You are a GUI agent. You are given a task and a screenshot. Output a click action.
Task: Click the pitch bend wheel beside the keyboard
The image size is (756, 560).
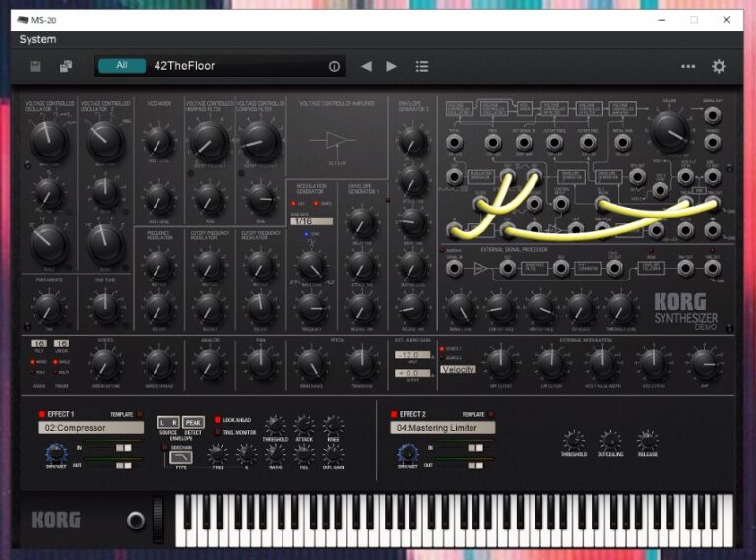[157, 520]
